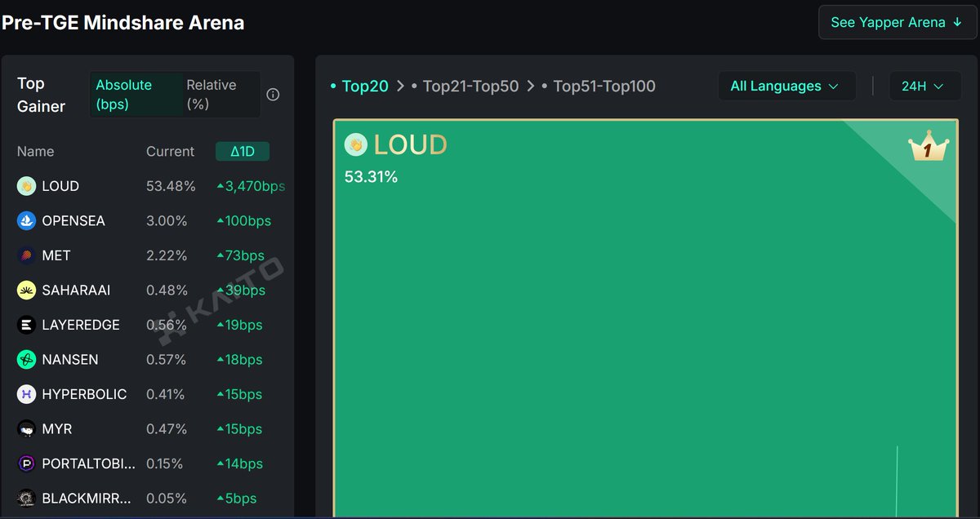Click the LOUD icon in the treemap tile
Image resolution: width=980 pixels, height=519 pixels.
(x=355, y=144)
